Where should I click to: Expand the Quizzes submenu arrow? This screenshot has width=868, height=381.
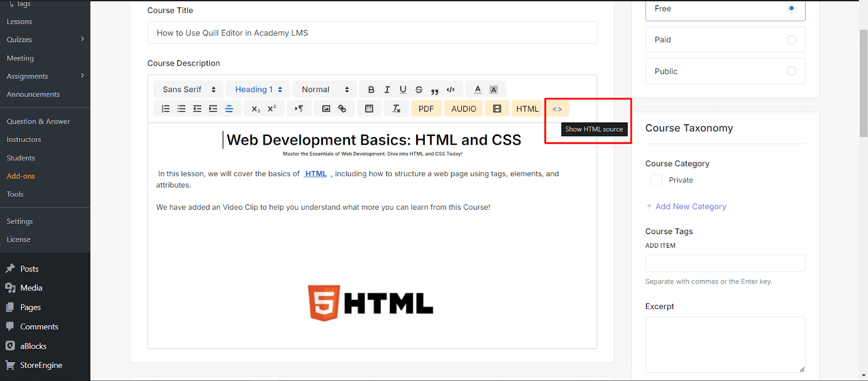(82, 39)
